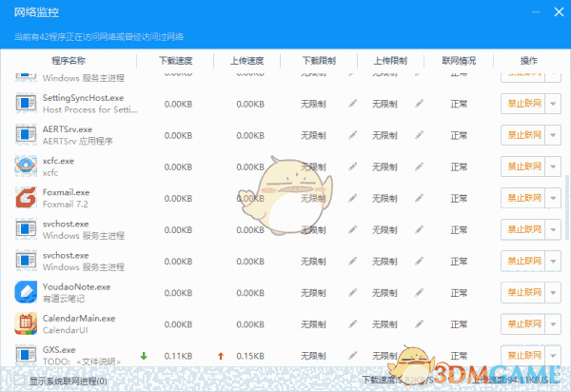Image resolution: width=571 pixels, height=392 pixels.
Task: Edit upload limit for SettingSyncHost.exe
Action: point(419,104)
